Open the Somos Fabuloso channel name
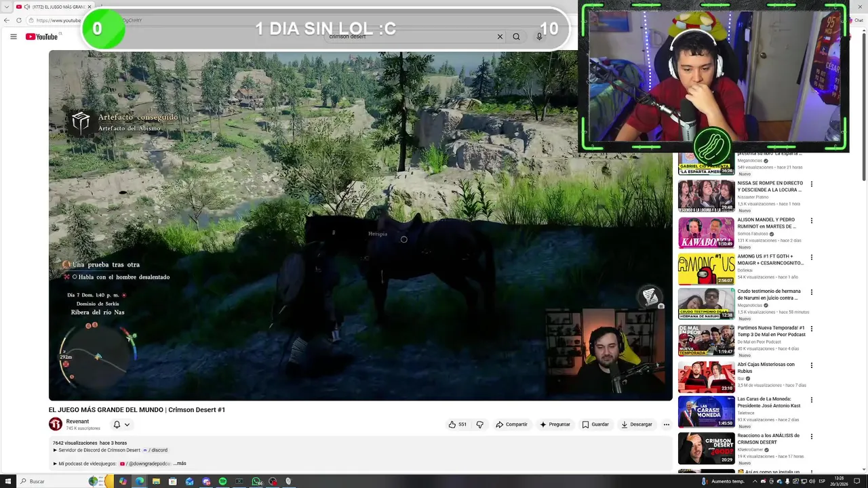868x488 pixels. click(x=753, y=234)
